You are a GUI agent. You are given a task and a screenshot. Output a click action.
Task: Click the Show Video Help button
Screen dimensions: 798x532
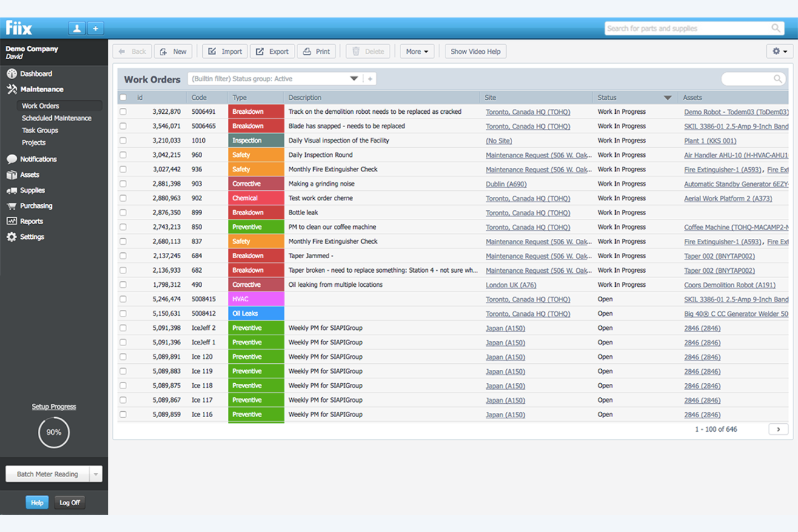[475, 52]
